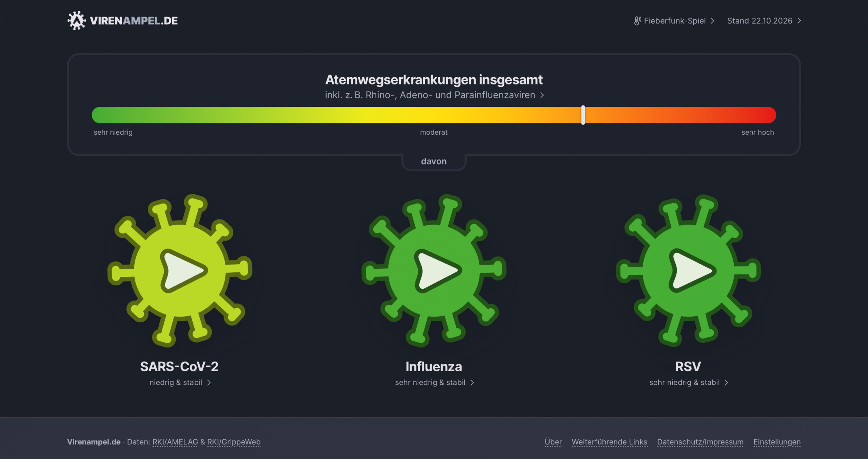Open the Weiterführende Links footer link
Screen dimensions: 868x459
point(609,442)
